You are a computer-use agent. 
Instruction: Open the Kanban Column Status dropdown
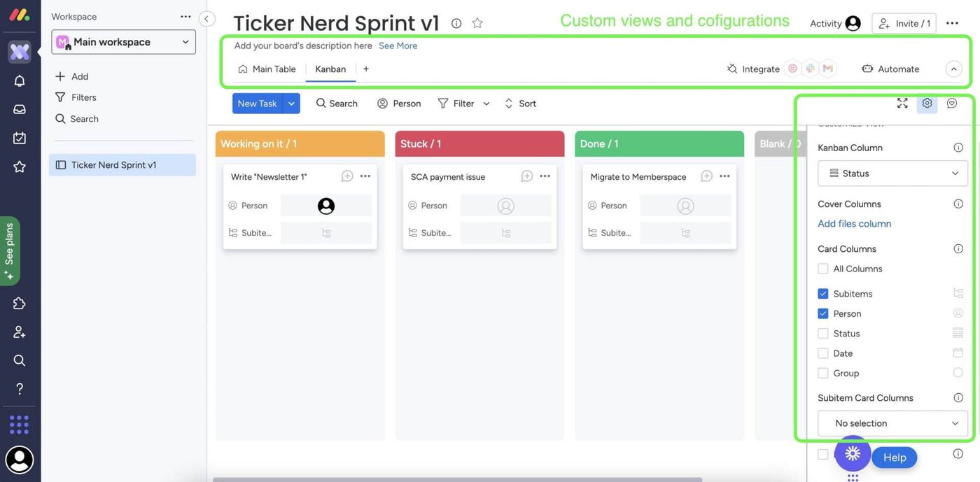pos(892,173)
